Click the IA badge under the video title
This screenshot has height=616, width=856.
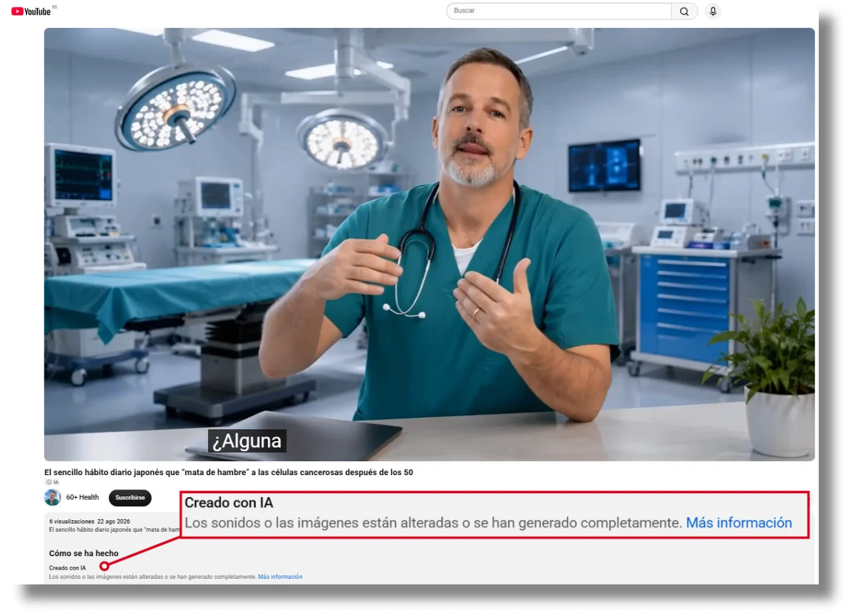tap(53, 482)
